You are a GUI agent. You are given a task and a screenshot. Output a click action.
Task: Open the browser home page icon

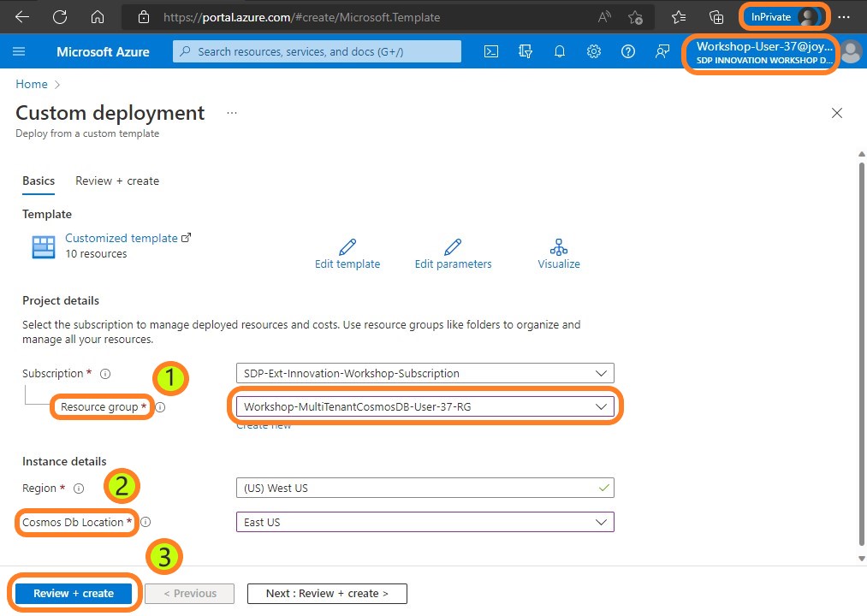[98, 17]
